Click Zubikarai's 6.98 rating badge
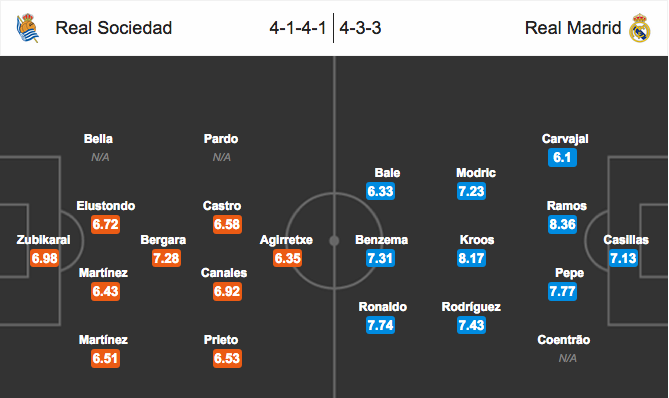 (44, 258)
